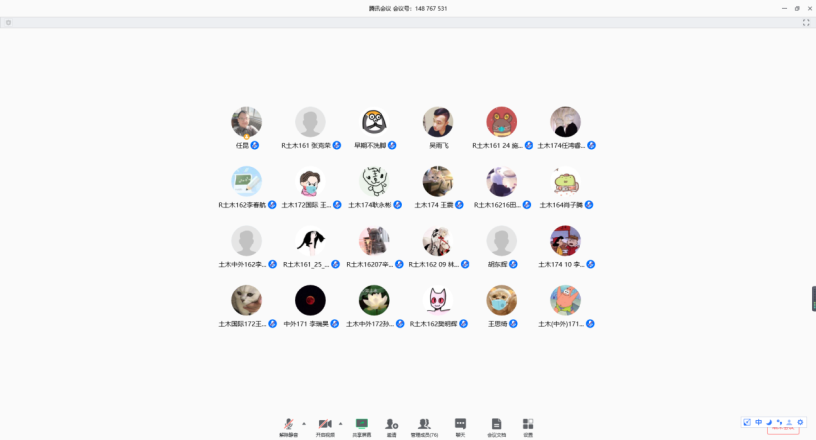Toggle unmute microphone (解除静音)
The height and width of the screenshot is (440, 816).
click(x=289, y=425)
